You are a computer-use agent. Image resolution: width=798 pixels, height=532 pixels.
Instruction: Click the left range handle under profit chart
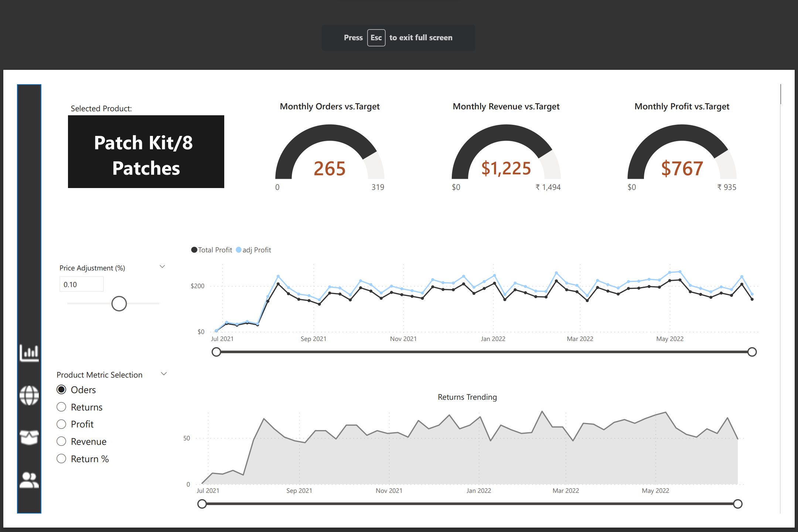click(216, 352)
